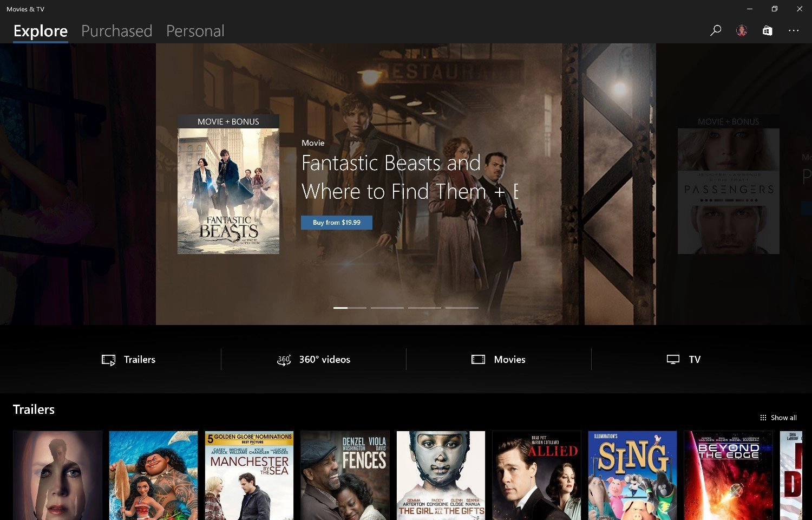
Task: Open the Fantastic Beasts poster thumbnail
Action: (228, 184)
